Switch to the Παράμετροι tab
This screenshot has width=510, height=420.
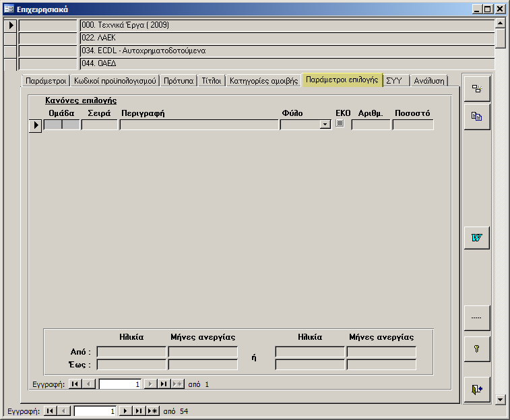click(x=45, y=80)
